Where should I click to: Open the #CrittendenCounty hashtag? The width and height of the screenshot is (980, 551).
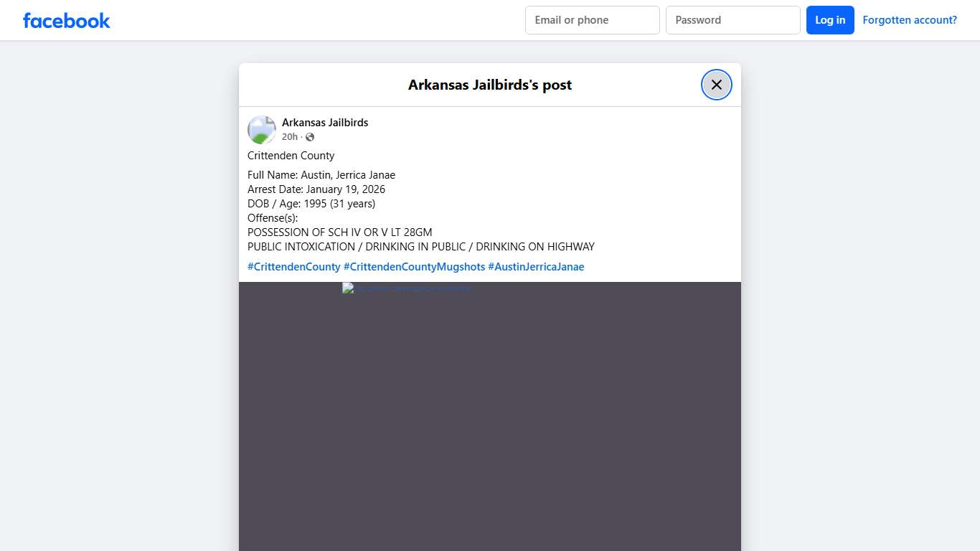click(x=293, y=267)
